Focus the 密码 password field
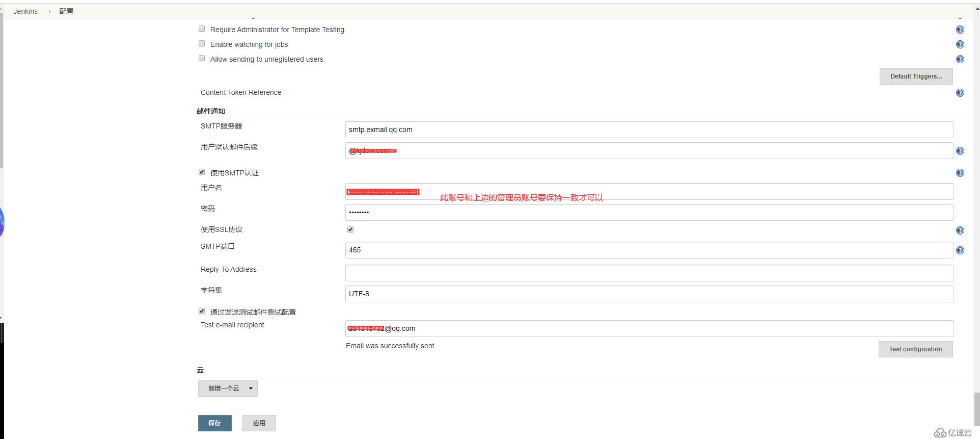 click(649, 212)
